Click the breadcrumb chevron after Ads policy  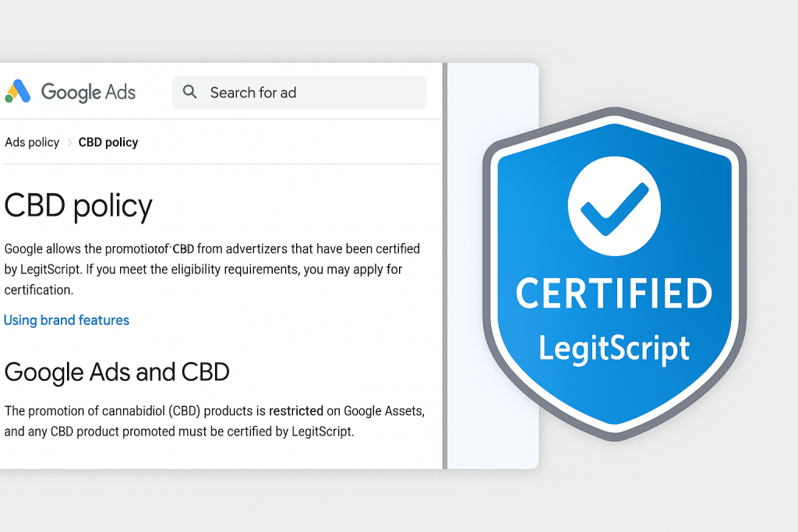(69, 143)
